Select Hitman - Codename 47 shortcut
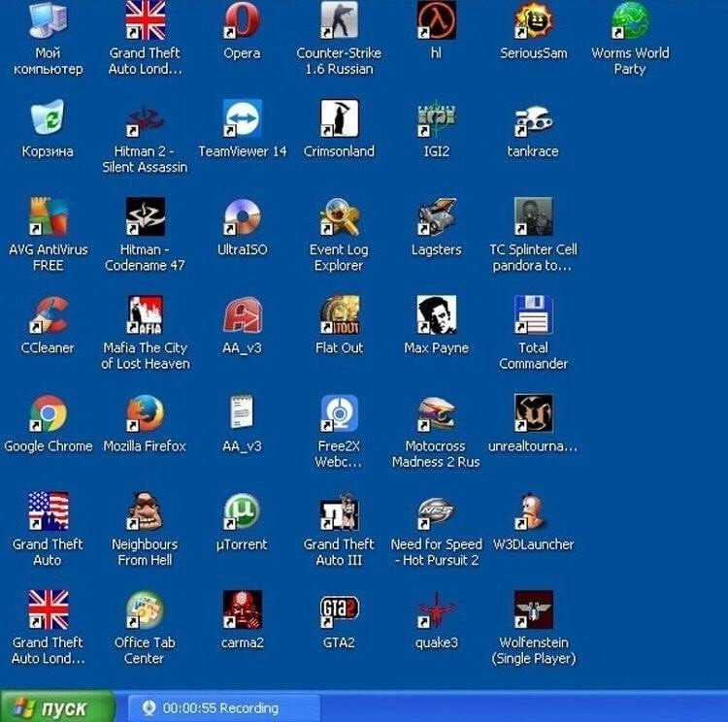The width and height of the screenshot is (728, 722). [145, 216]
